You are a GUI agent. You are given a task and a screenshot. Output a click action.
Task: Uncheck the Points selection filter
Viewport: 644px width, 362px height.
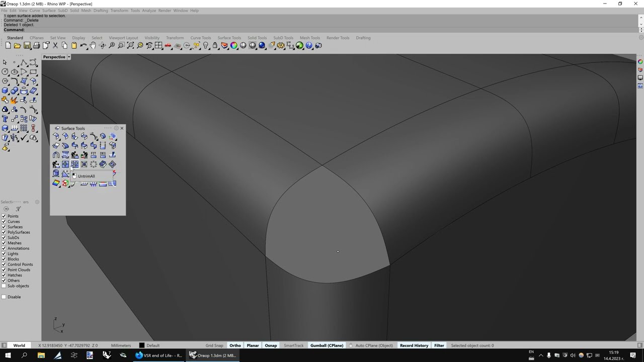(x=4, y=216)
